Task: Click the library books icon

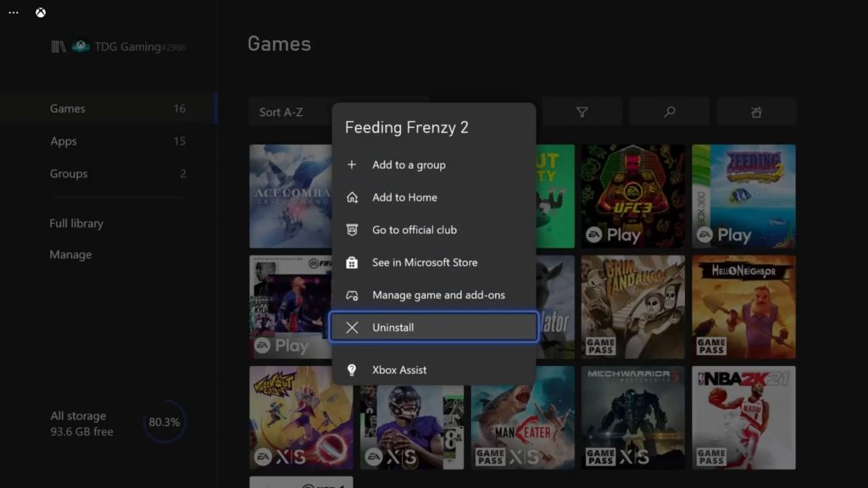Action: tap(58, 47)
